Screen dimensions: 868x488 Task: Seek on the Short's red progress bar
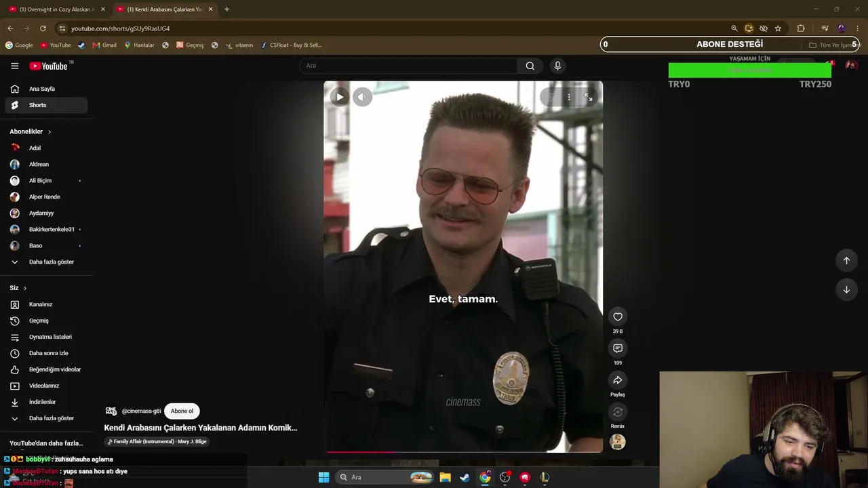pos(464,451)
